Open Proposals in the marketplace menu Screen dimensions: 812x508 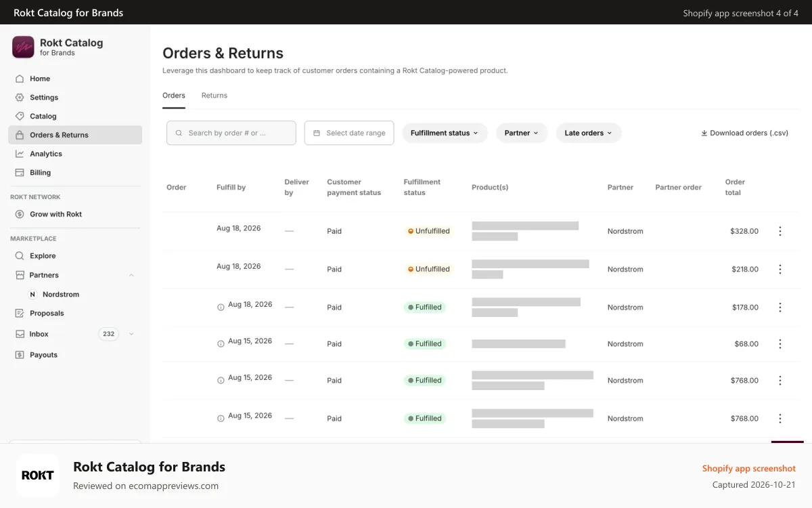tap(75, 314)
